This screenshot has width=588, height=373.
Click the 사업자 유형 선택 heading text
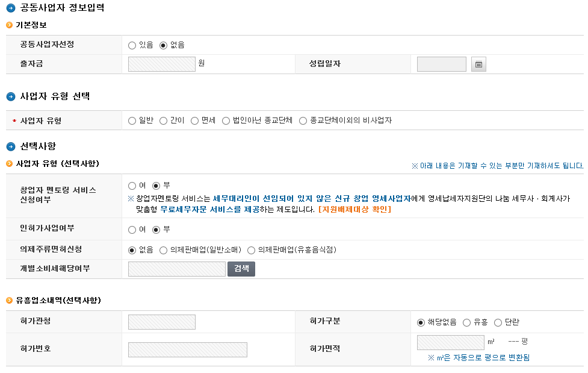(55, 96)
